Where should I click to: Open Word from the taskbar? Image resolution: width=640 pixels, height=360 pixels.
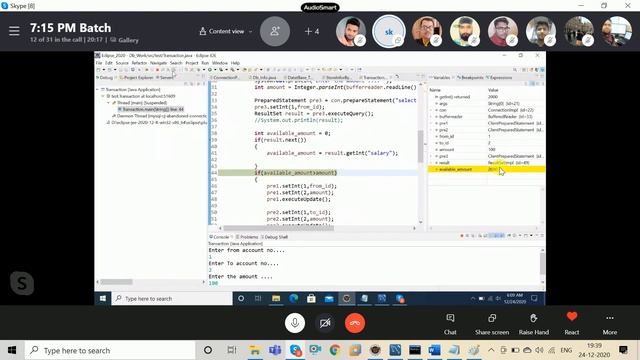tap(435, 350)
